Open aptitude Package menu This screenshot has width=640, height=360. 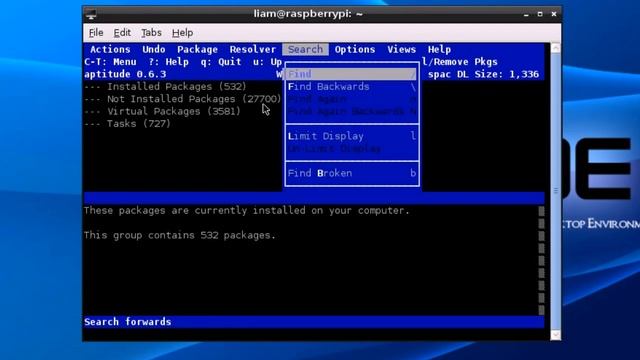click(197, 49)
